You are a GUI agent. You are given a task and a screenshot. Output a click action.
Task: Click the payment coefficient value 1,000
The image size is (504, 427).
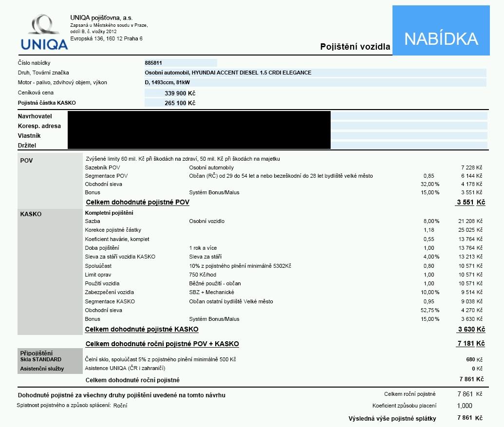[465, 406]
